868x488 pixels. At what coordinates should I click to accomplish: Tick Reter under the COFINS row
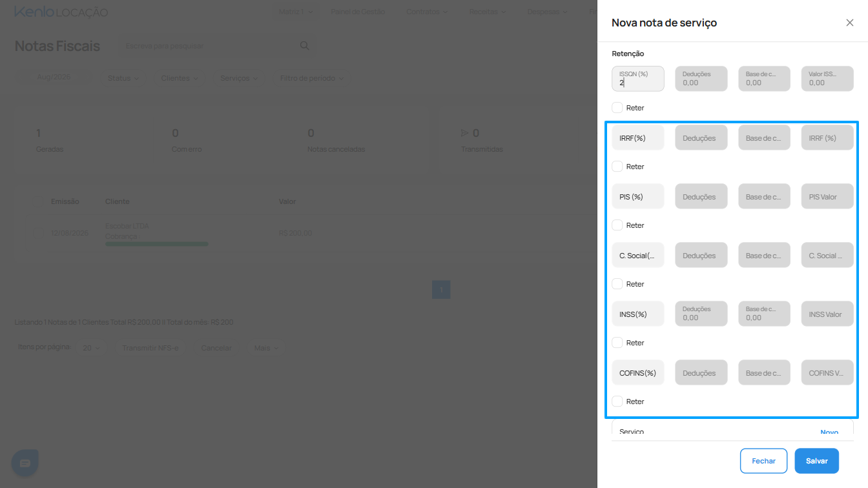pos(617,402)
